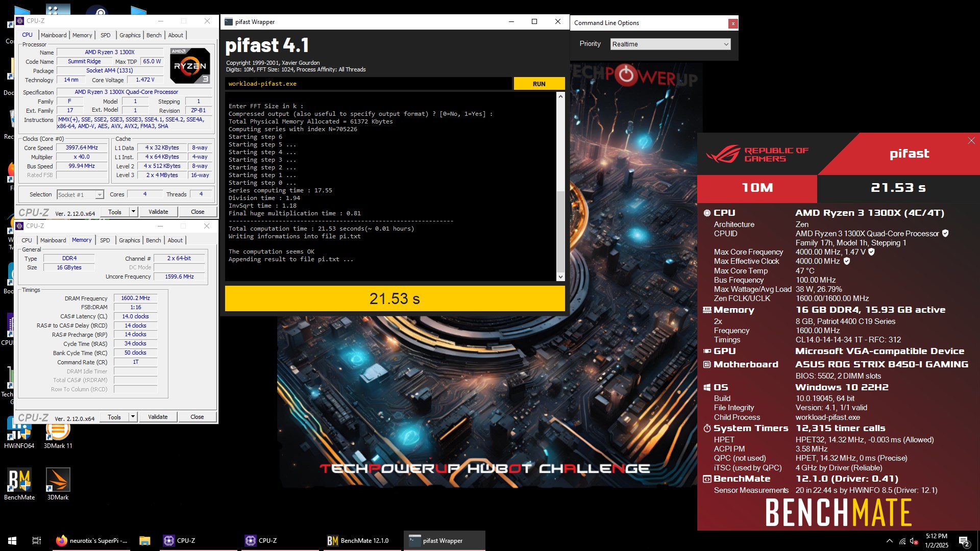Switch to BenchMate 12.1.0 taskbar item
The height and width of the screenshot is (551, 980).
coord(362,541)
